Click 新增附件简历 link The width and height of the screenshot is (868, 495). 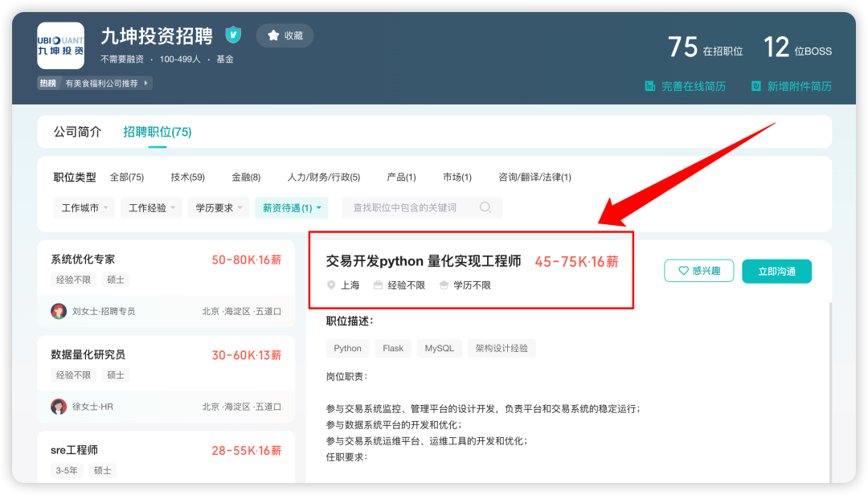click(x=800, y=86)
